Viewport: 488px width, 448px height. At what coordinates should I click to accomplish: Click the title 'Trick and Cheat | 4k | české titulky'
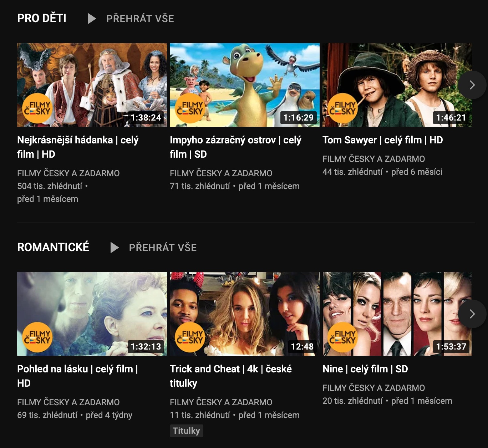click(x=231, y=376)
